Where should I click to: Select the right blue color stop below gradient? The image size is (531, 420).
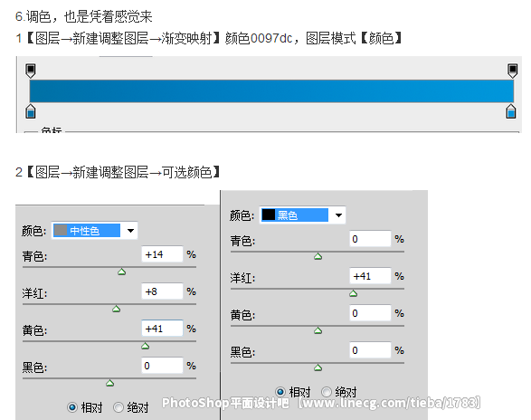click(x=511, y=111)
